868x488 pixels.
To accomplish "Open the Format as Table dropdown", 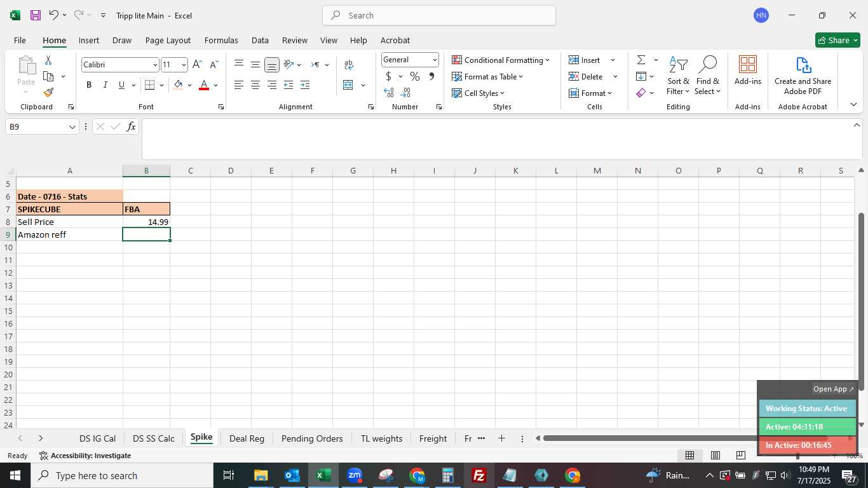I will (x=487, y=76).
